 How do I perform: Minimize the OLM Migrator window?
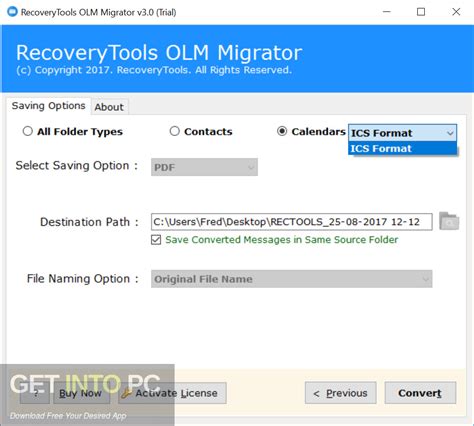coord(387,12)
